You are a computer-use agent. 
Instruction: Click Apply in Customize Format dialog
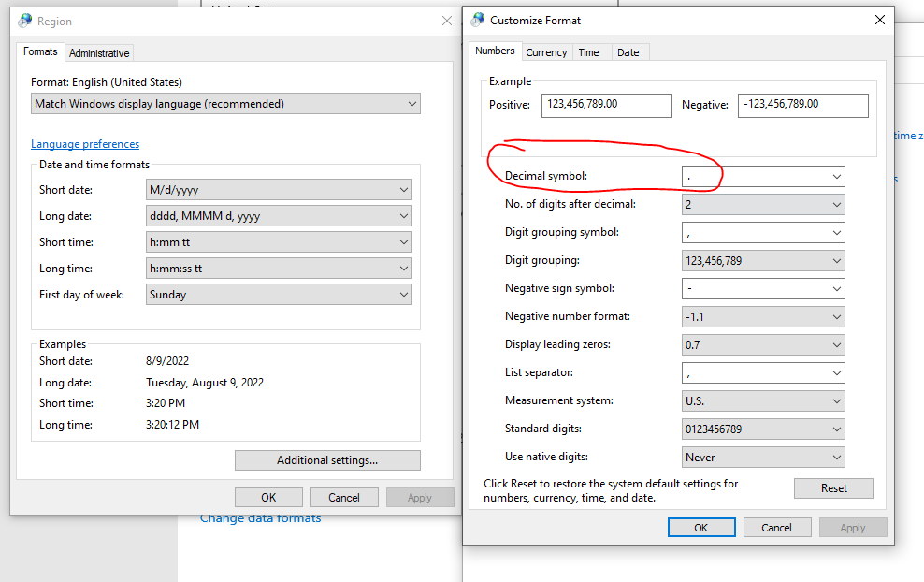click(x=853, y=528)
